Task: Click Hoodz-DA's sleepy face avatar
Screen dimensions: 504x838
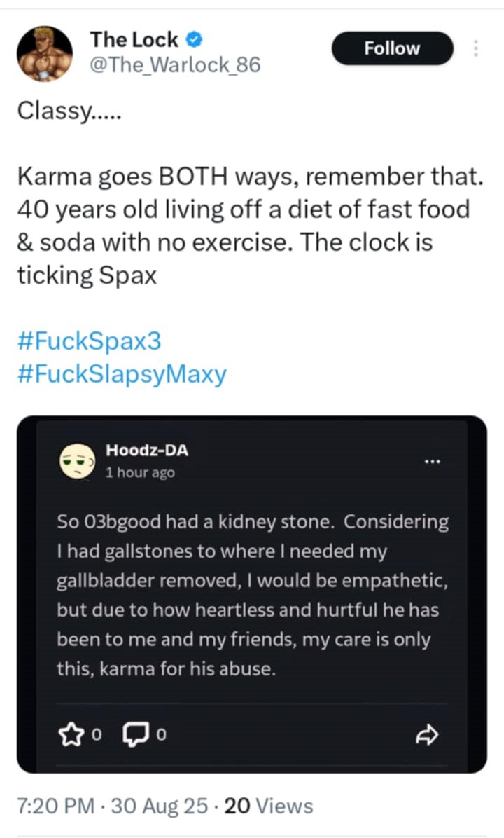Action: point(76,460)
